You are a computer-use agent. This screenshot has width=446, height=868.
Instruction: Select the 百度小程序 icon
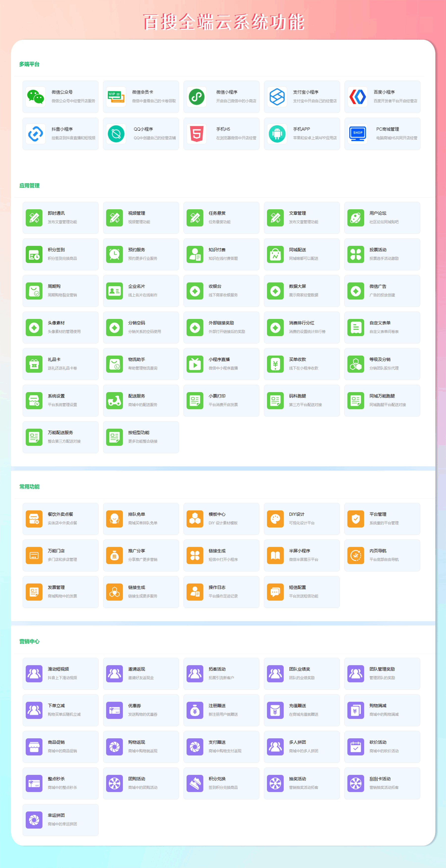pyautogui.click(x=358, y=97)
